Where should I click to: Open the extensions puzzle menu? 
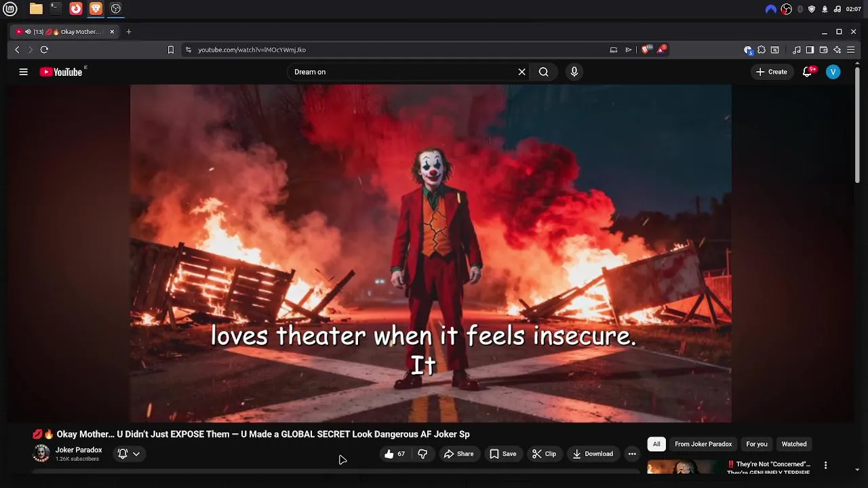coord(762,49)
